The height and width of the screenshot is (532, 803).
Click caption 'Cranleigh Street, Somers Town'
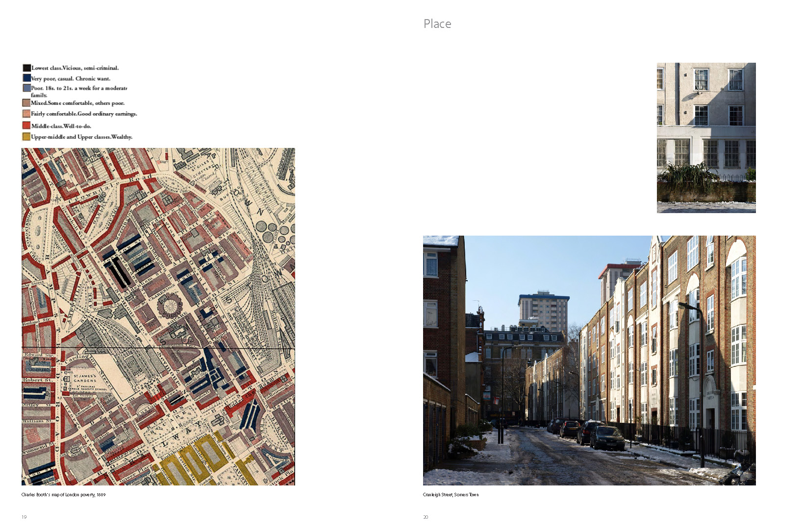point(451,495)
